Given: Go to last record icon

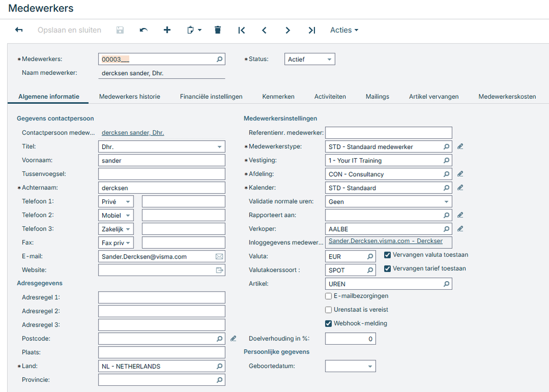Looking at the screenshot, I should point(312,30).
